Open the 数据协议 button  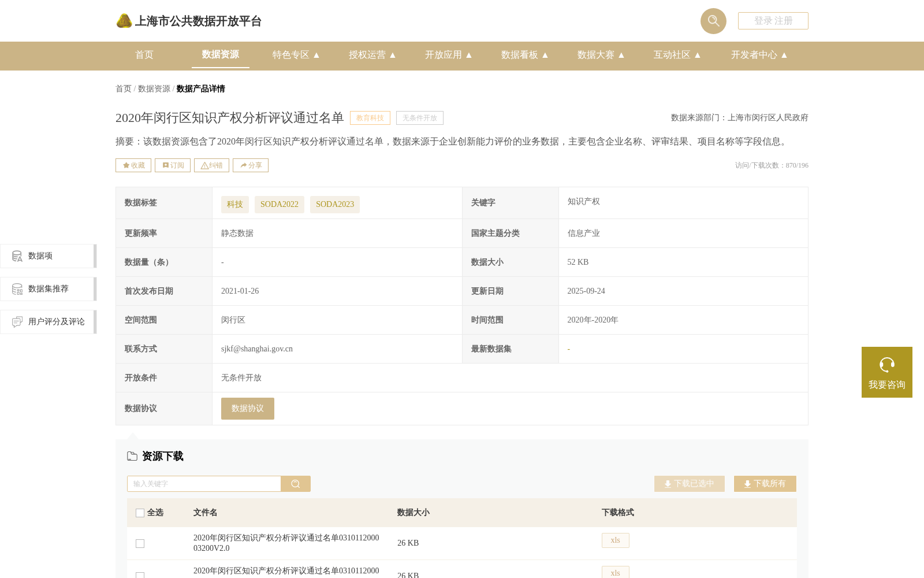(x=248, y=409)
